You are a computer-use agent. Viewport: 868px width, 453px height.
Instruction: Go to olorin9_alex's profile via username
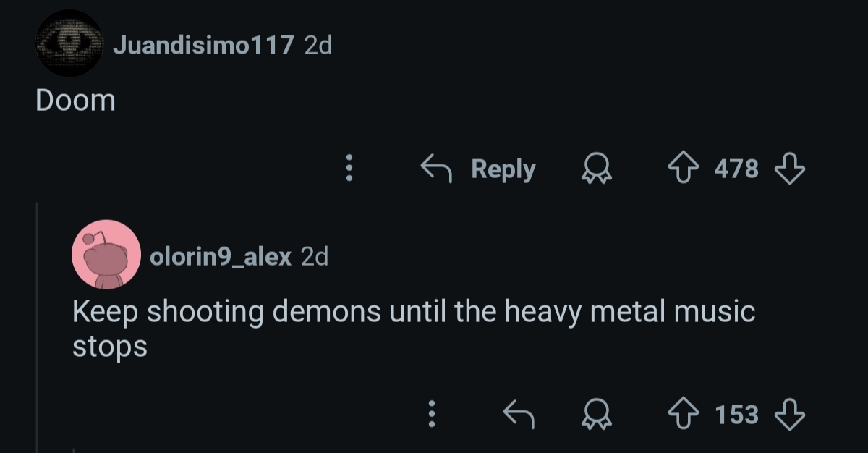tap(221, 255)
